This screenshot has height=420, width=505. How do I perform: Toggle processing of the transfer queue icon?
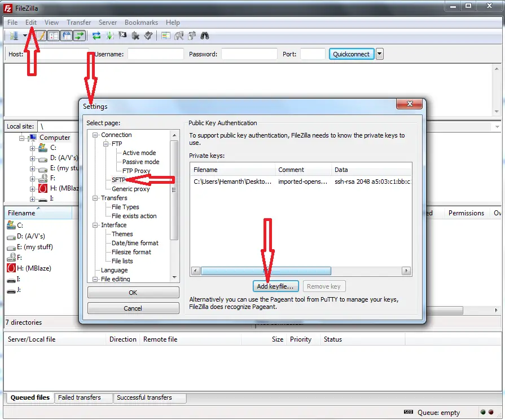pyautogui.click(x=109, y=36)
